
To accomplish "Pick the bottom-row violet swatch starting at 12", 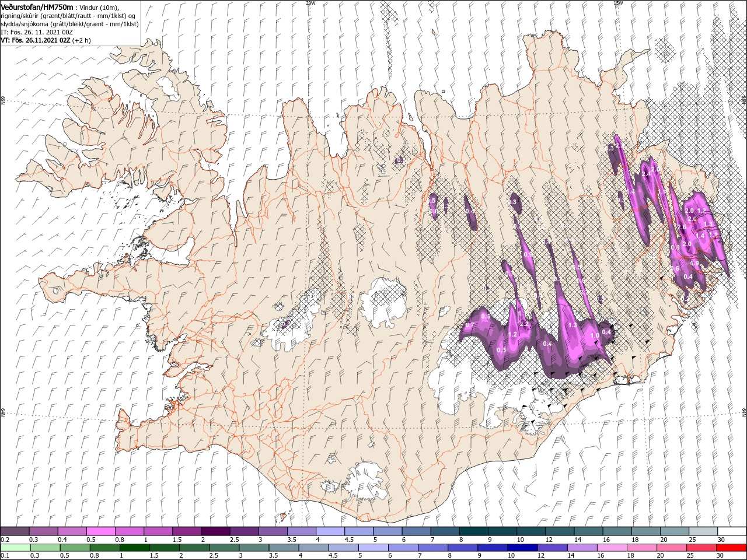I will (552, 548).
